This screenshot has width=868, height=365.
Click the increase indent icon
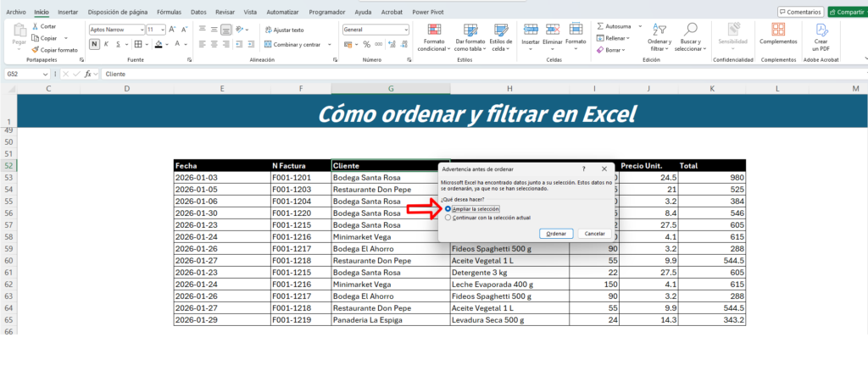pyautogui.click(x=250, y=44)
